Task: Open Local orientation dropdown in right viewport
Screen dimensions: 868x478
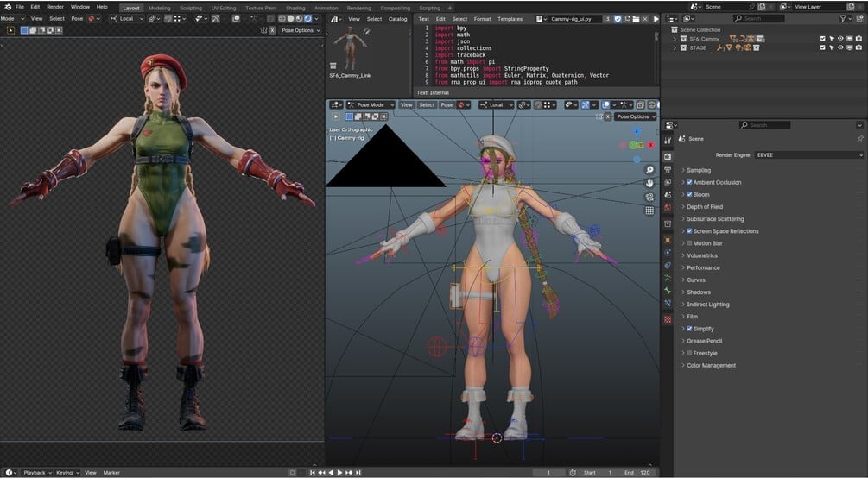Action: [497, 104]
